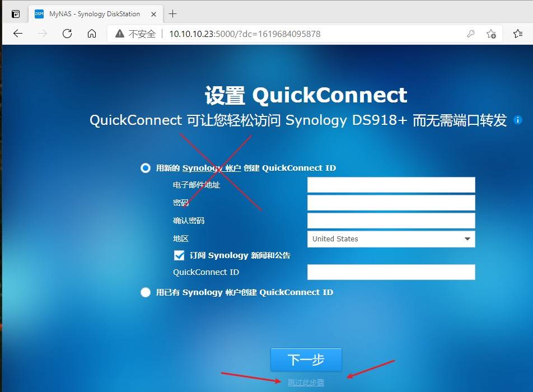
Task: Open the favorites list icon
Action: click(x=518, y=34)
